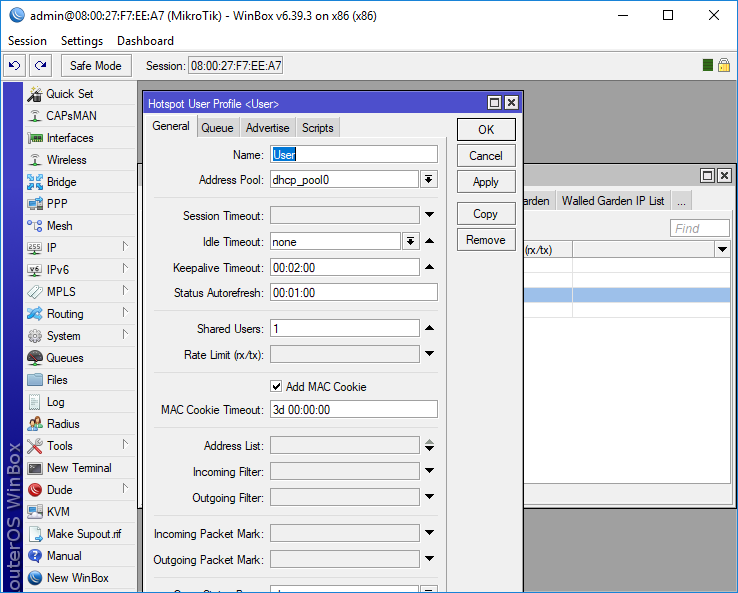Image resolution: width=738 pixels, height=593 pixels.
Task: Select Walled Garden IP List tab
Action: [613, 201]
